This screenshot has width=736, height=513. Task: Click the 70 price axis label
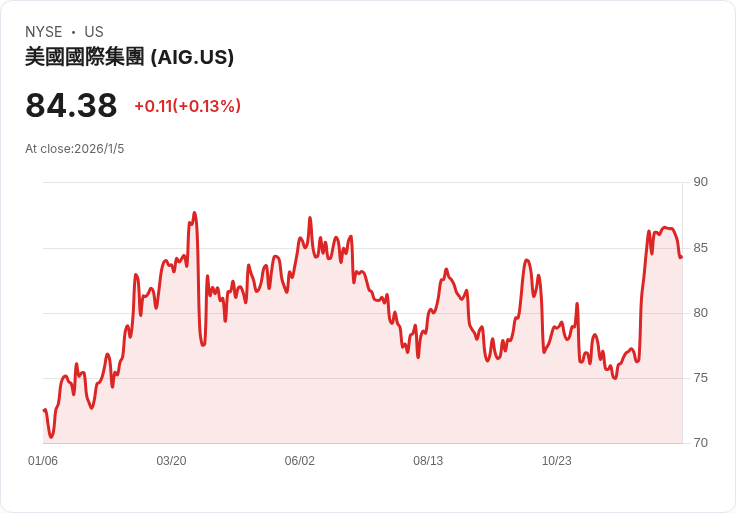[x=700, y=442]
